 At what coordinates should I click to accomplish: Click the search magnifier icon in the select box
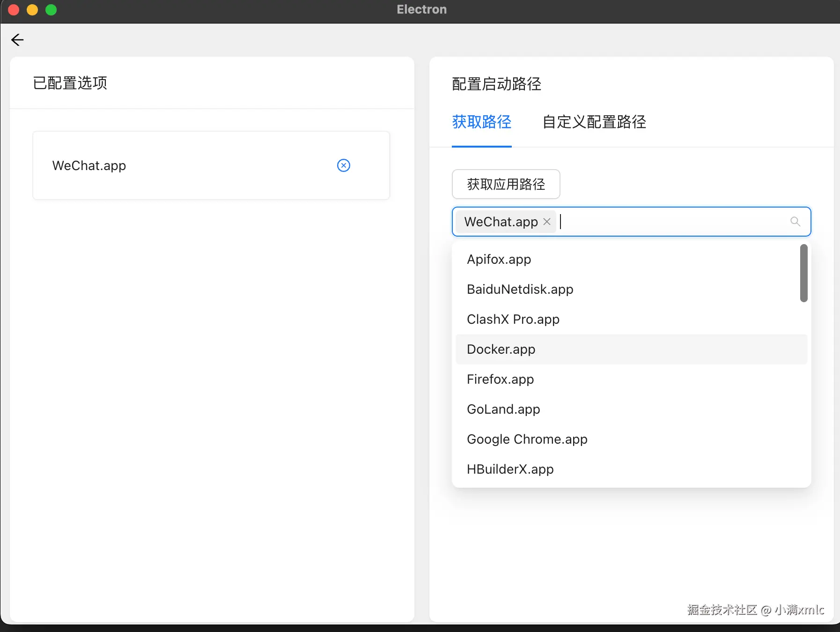pyautogui.click(x=795, y=222)
